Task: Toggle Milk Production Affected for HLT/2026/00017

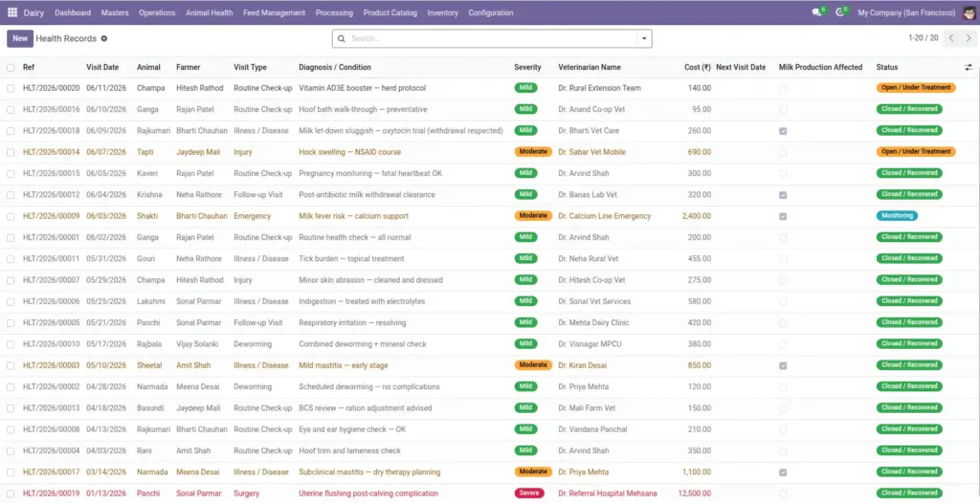Action: click(x=783, y=472)
